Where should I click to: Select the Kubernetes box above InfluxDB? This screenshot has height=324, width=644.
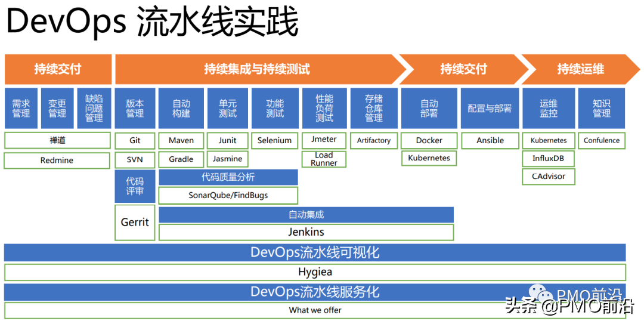[x=549, y=140]
